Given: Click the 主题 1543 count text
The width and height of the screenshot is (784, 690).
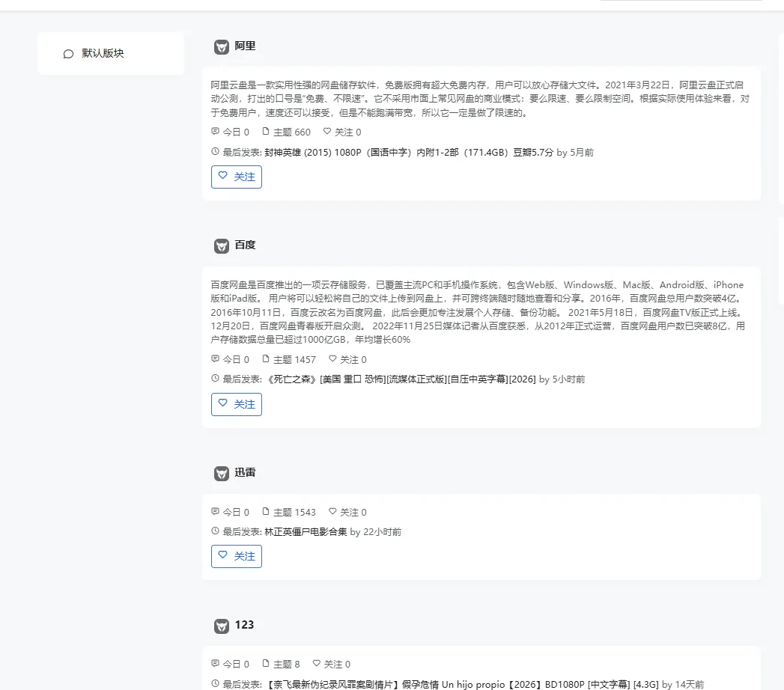Looking at the screenshot, I should [294, 512].
